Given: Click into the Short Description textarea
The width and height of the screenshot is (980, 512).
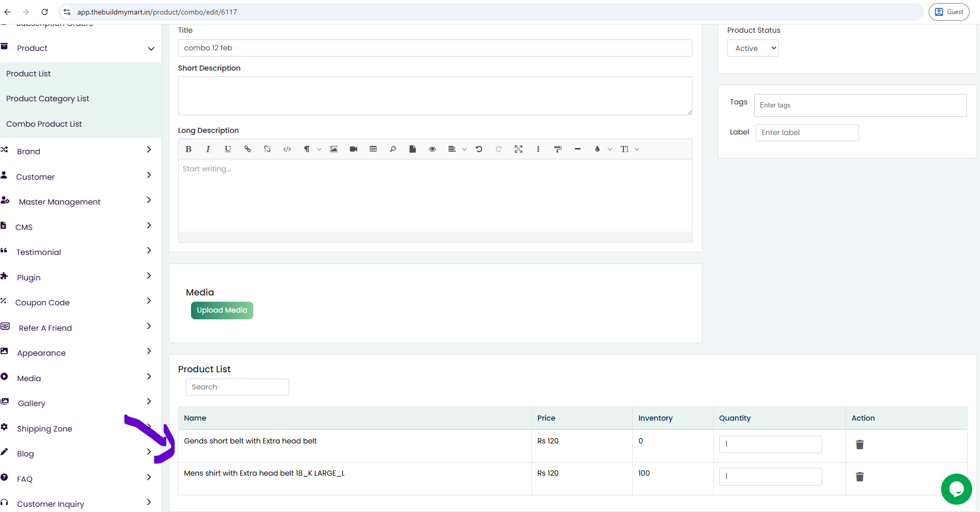Looking at the screenshot, I should pyautogui.click(x=435, y=96).
